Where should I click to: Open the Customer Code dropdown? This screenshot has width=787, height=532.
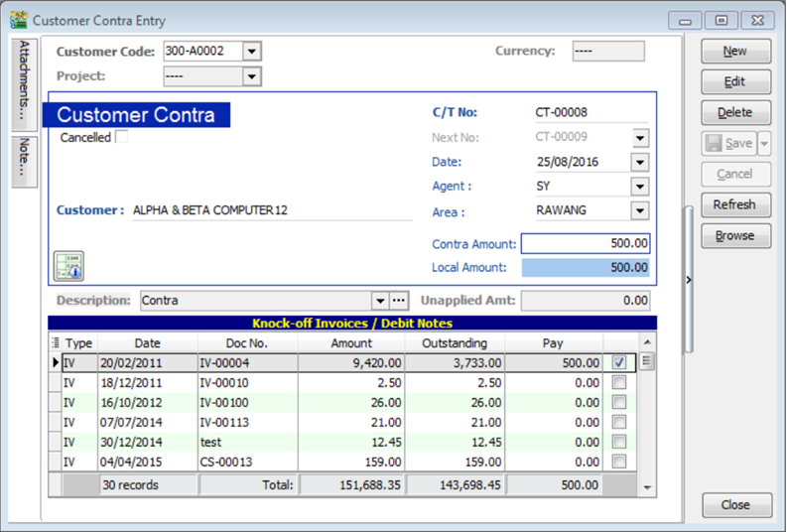251,52
